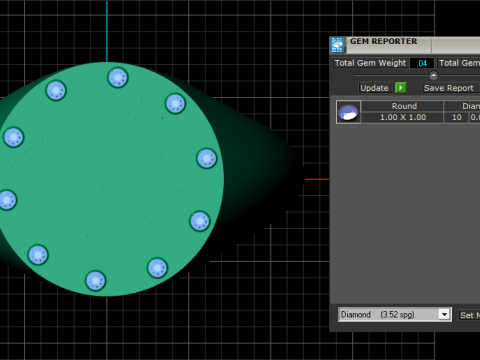Select the round gem thumbnail in report
Image resolution: width=480 pixels, height=360 pixels.
coord(348,112)
